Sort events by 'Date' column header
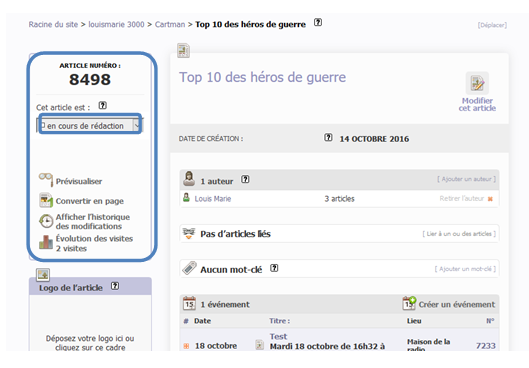The width and height of the screenshot is (529, 368). (202, 321)
